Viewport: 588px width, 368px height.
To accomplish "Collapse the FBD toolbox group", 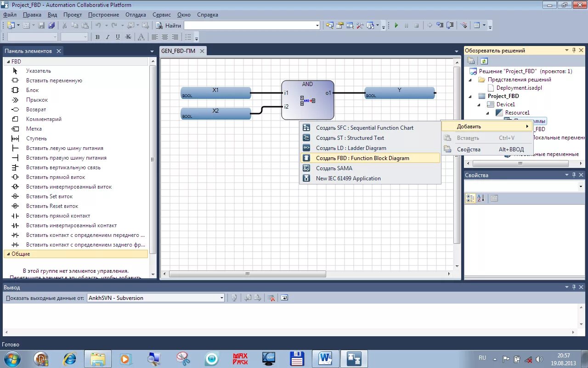I will point(8,62).
